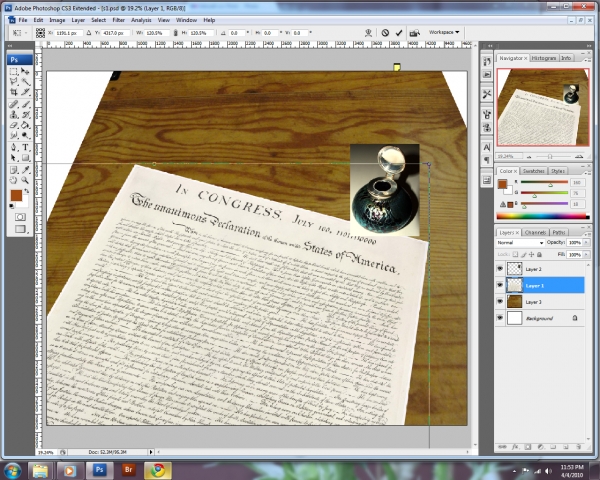Open the Fill slider arrow

586,255
